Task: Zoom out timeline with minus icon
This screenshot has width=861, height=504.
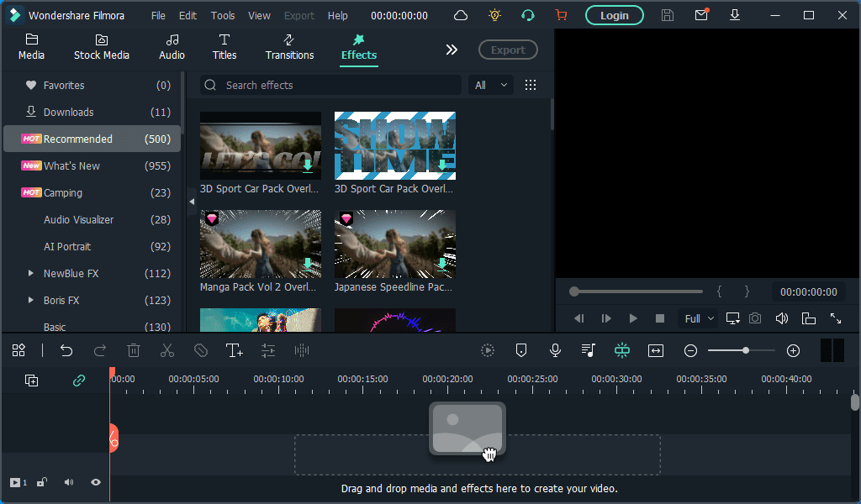Action: click(x=691, y=351)
